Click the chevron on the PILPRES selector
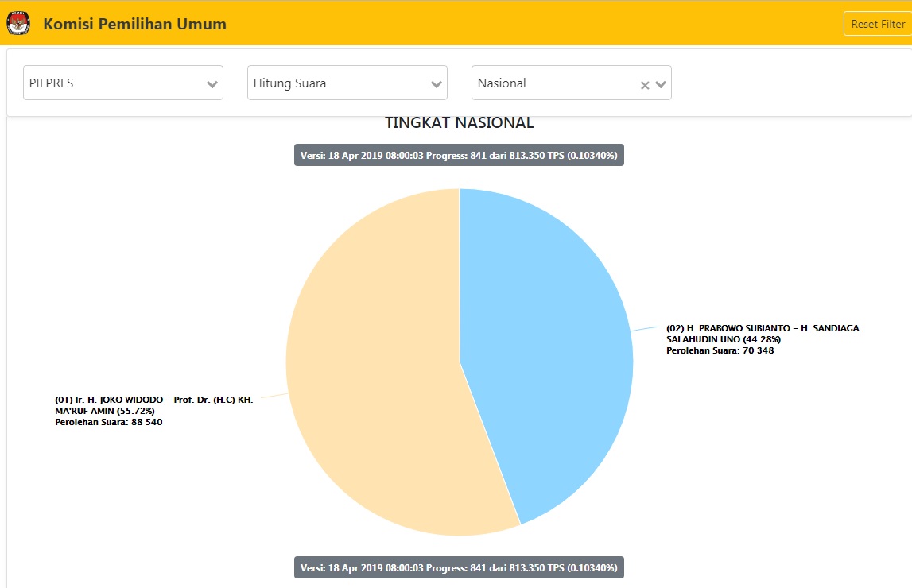The width and height of the screenshot is (912, 588). tap(212, 83)
